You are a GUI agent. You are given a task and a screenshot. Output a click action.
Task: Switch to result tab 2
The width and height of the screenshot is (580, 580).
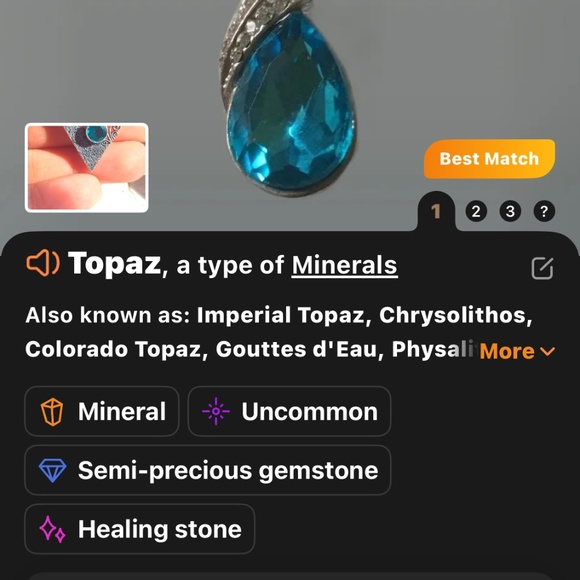[476, 211]
